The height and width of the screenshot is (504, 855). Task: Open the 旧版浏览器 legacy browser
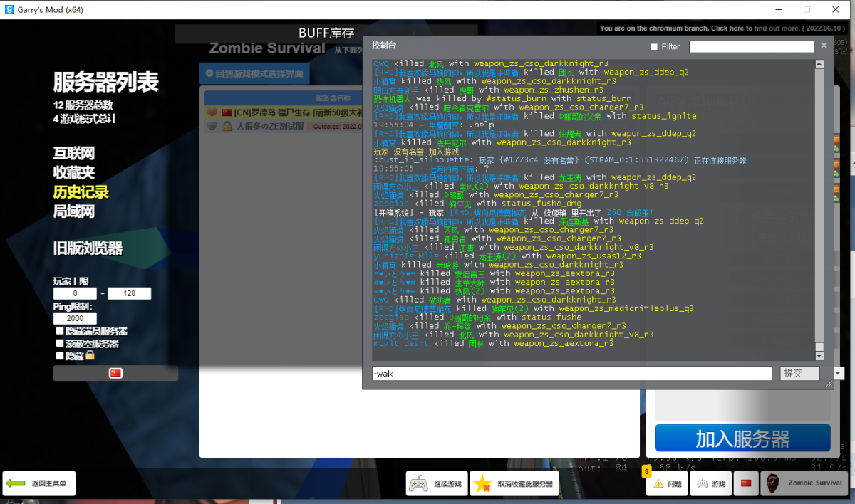[88, 248]
